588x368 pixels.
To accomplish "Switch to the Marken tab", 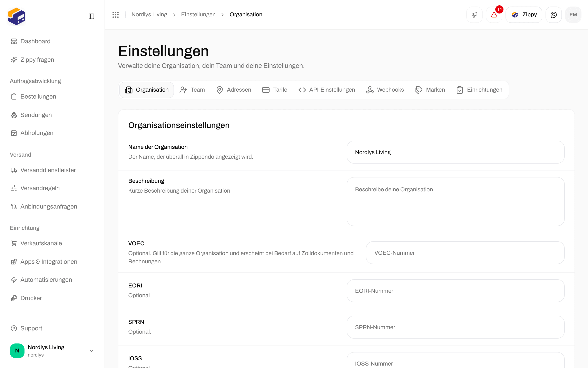I will pos(430,90).
